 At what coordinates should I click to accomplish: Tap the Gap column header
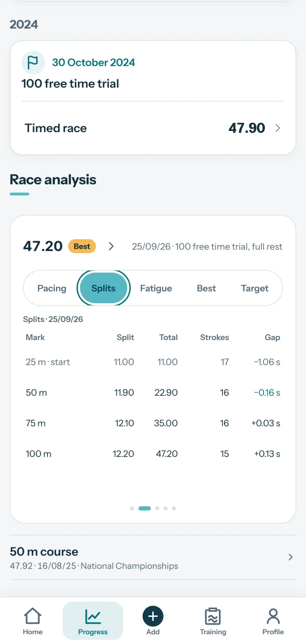(273, 337)
